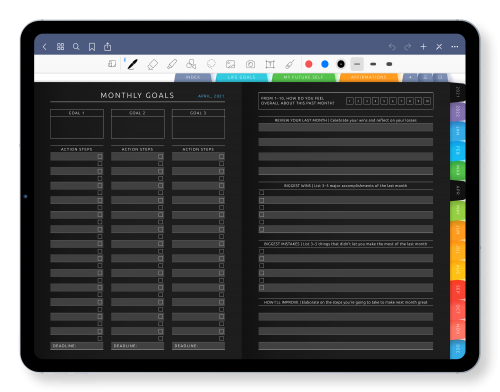Check the top Goal 2 action step checkbox
Screen dimensions: 500x392
pos(161,156)
